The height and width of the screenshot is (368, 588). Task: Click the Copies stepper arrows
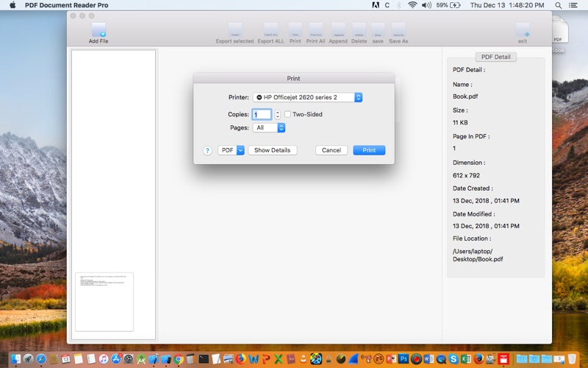[277, 115]
